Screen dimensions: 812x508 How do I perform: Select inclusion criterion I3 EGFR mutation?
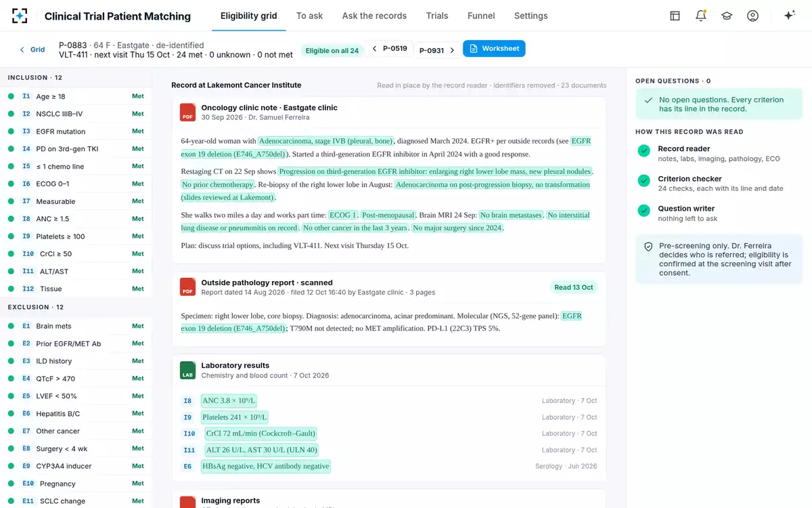(76, 131)
